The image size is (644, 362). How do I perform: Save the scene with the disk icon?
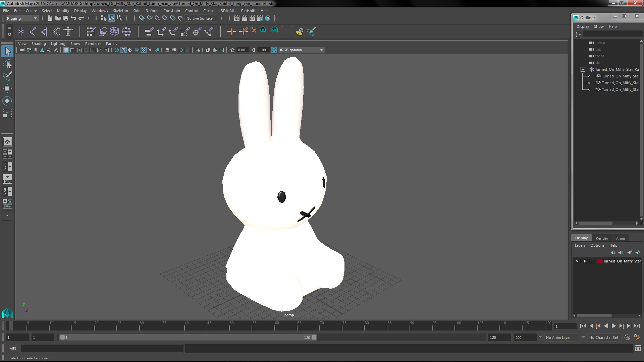point(66,18)
